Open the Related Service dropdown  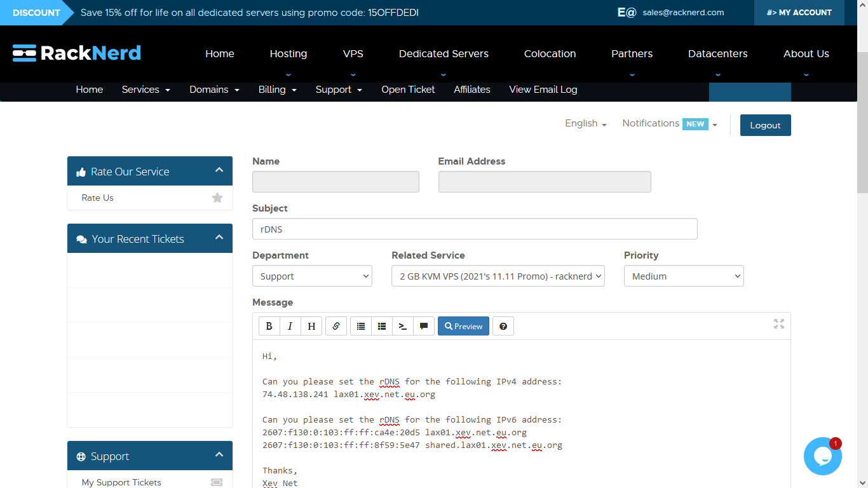click(x=498, y=276)
